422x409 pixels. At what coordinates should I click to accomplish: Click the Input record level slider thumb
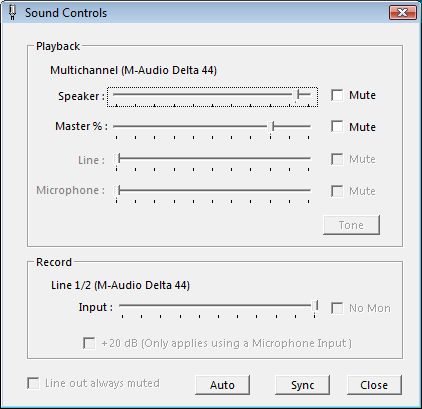(316, 306)
